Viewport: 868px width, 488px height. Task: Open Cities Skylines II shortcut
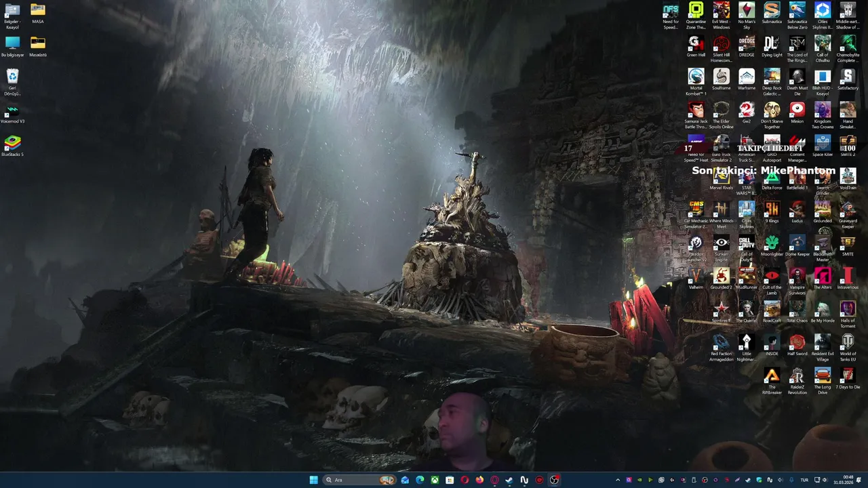823,15
